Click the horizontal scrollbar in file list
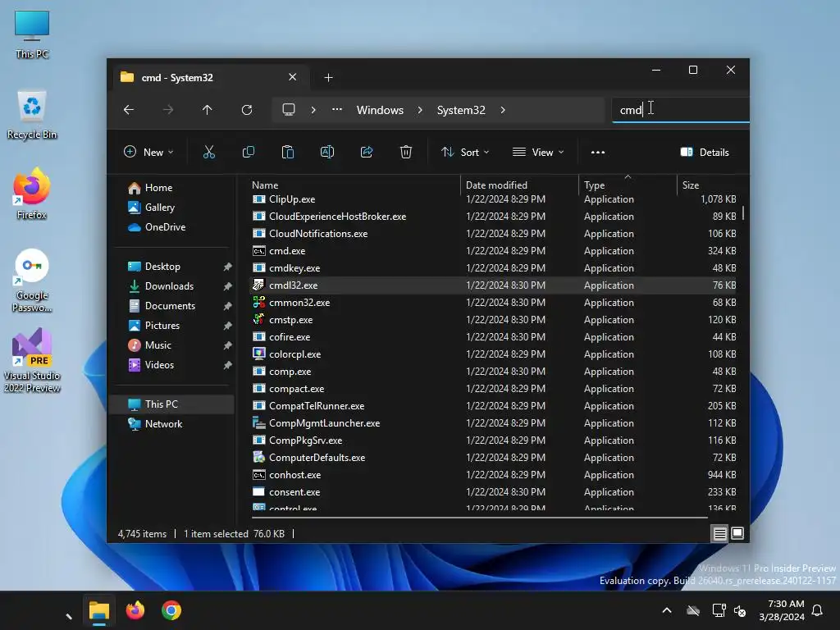 click(x=480, y=518)
